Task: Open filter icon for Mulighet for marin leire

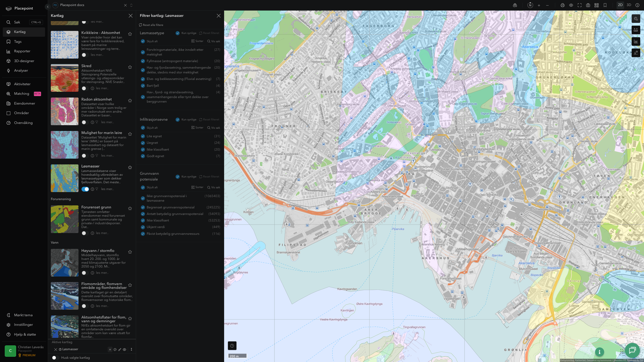Action: tap(97, 156)
